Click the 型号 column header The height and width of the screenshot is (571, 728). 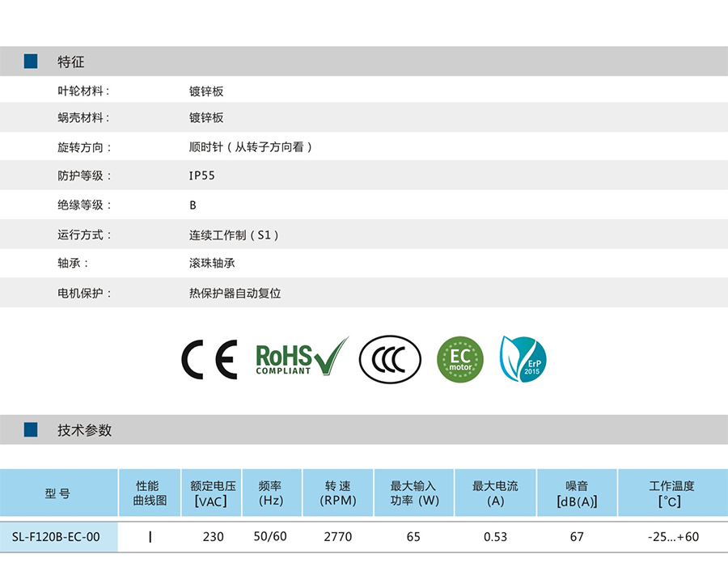point(57,493)
